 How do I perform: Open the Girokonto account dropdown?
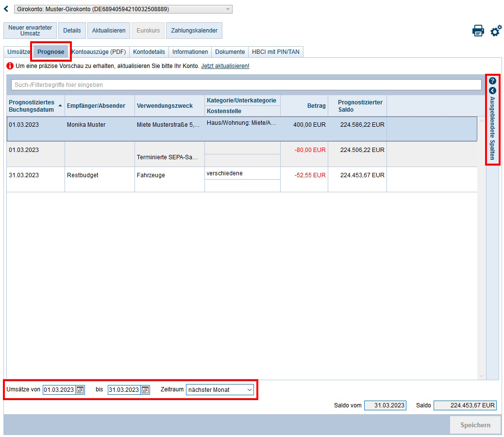[x=123, y=9]
